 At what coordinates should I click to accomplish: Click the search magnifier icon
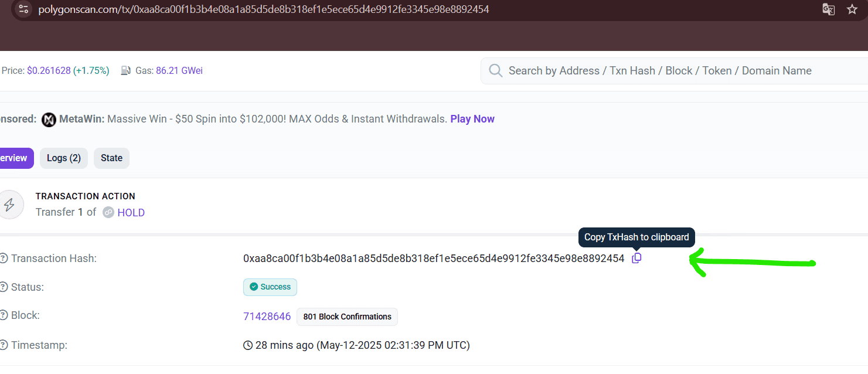495,71
